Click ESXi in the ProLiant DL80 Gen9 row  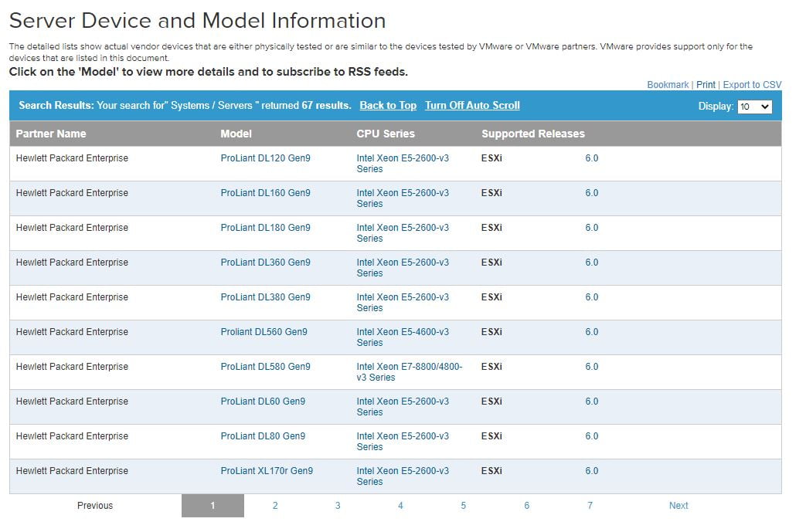(492, 436)
